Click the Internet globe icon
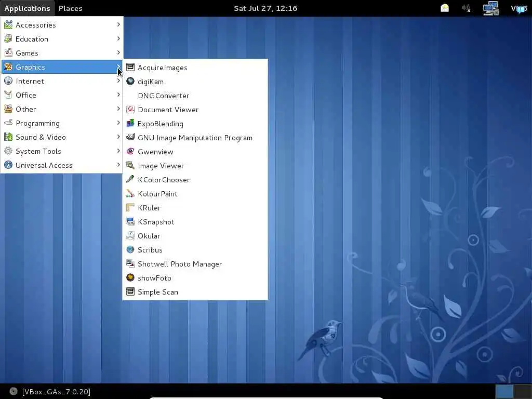 [x=8, y=81]
